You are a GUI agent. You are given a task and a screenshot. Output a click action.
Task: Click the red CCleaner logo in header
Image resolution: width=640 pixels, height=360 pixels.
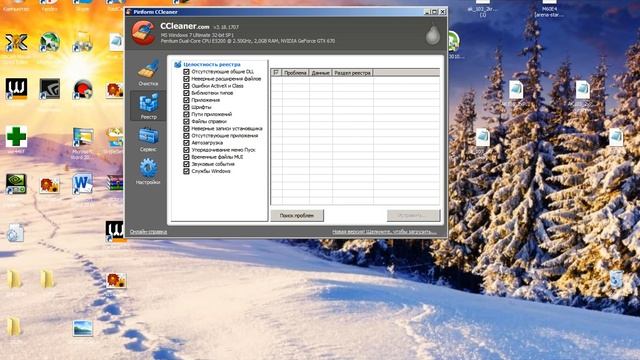coord(143,33)
